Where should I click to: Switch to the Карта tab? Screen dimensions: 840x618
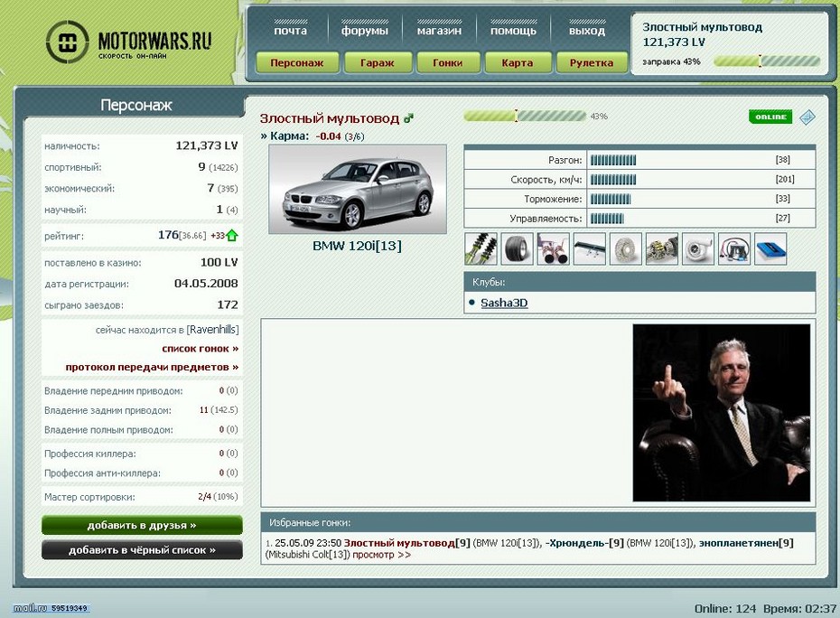[518, 62]
